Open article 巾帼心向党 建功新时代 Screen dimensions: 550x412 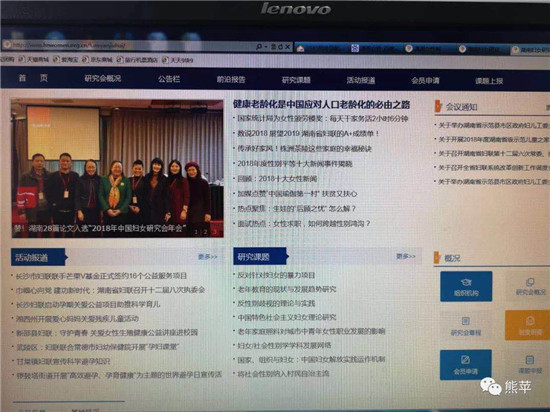[x=110, y=290]
